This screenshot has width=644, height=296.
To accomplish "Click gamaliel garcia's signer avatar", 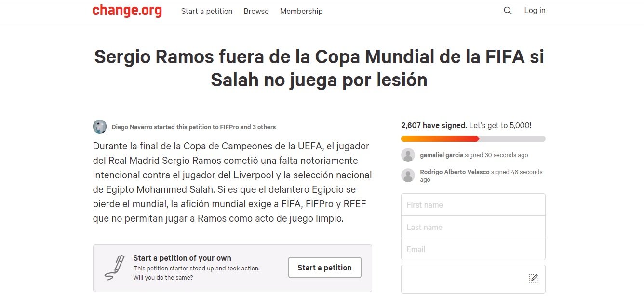I will tap(408, 155).
